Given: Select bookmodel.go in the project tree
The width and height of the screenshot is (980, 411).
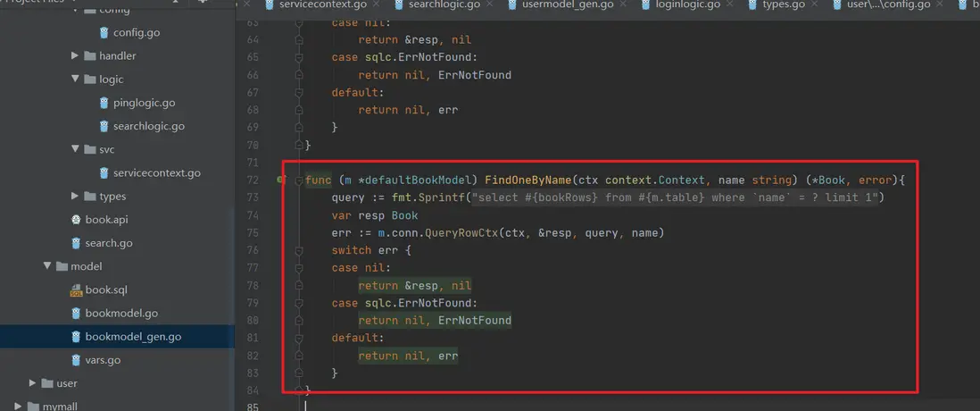Looking at the screenshot, I should [x=121, y=314].
